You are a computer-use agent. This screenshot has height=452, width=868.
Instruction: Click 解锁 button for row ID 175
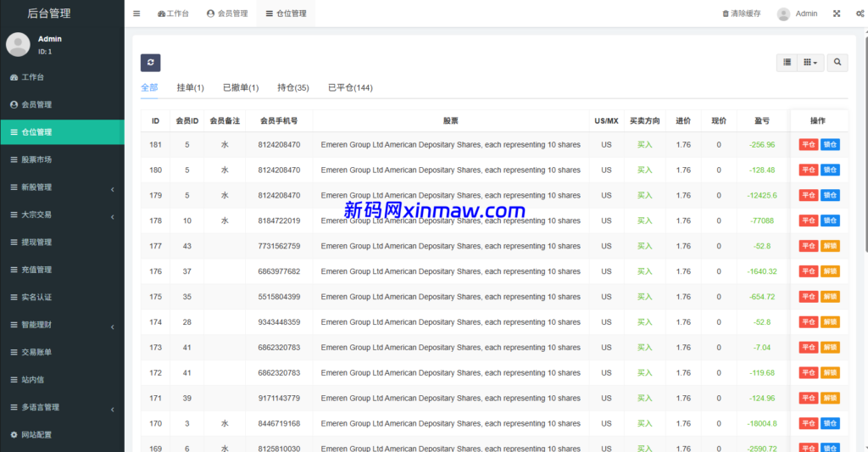click(x=830, y=297)
